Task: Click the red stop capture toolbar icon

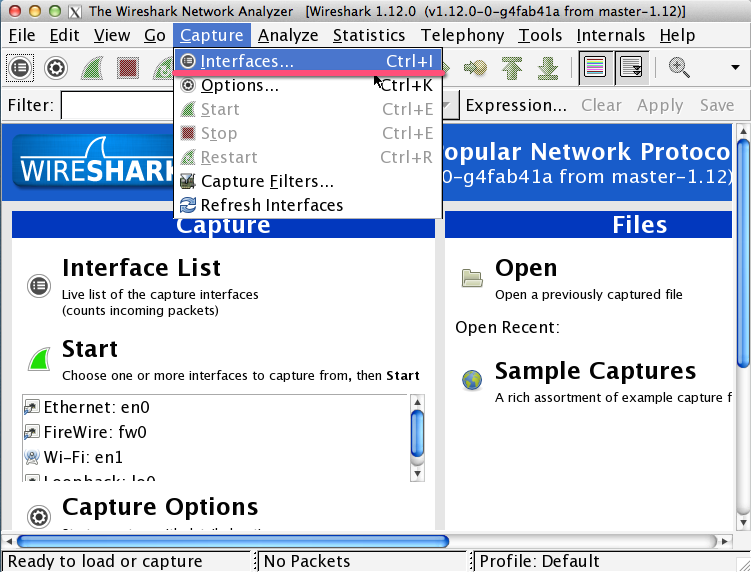Action: 128,68
